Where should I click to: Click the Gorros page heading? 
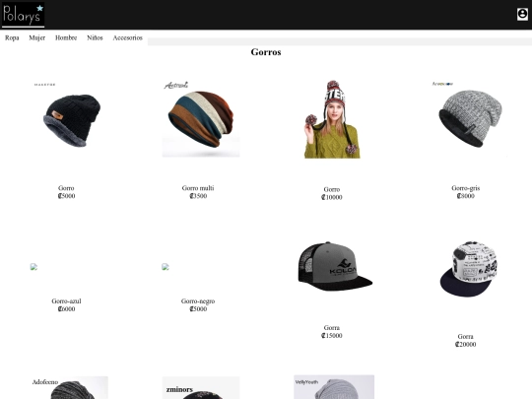266,52
